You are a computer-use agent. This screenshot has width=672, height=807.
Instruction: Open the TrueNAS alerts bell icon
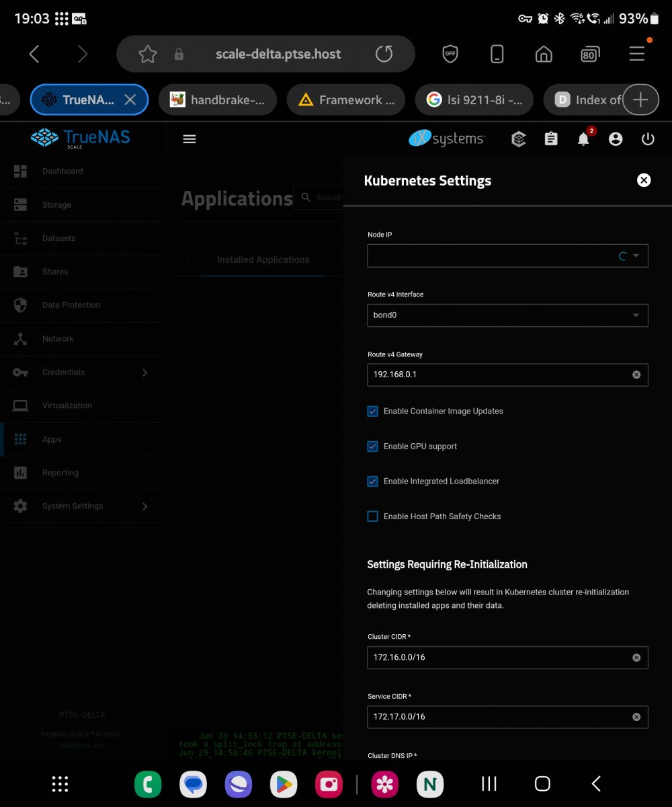583,139
